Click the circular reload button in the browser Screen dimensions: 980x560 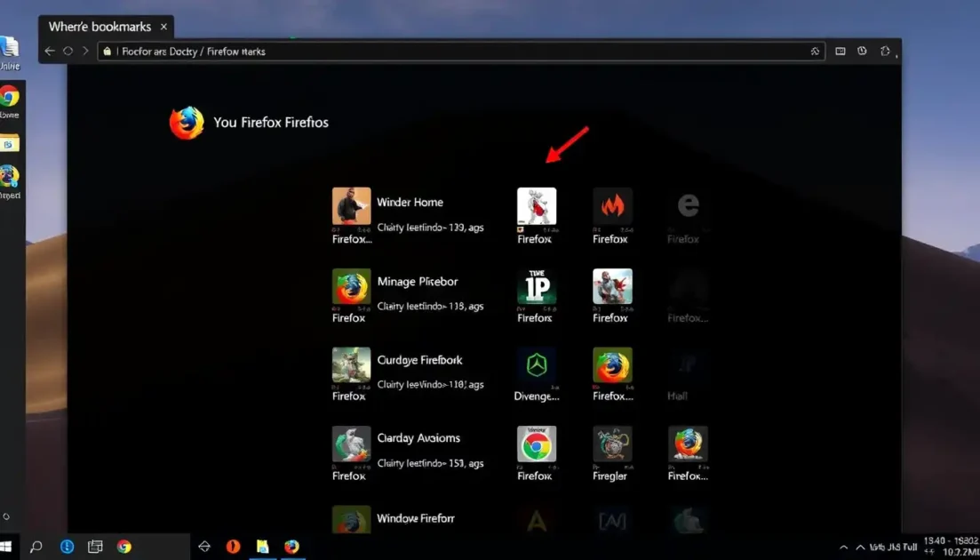click(68, 52)
